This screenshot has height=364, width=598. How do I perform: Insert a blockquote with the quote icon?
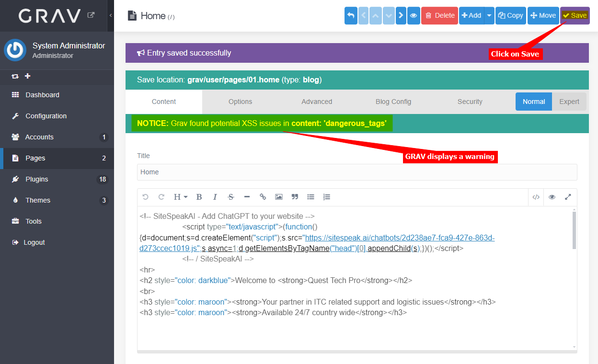295,197
